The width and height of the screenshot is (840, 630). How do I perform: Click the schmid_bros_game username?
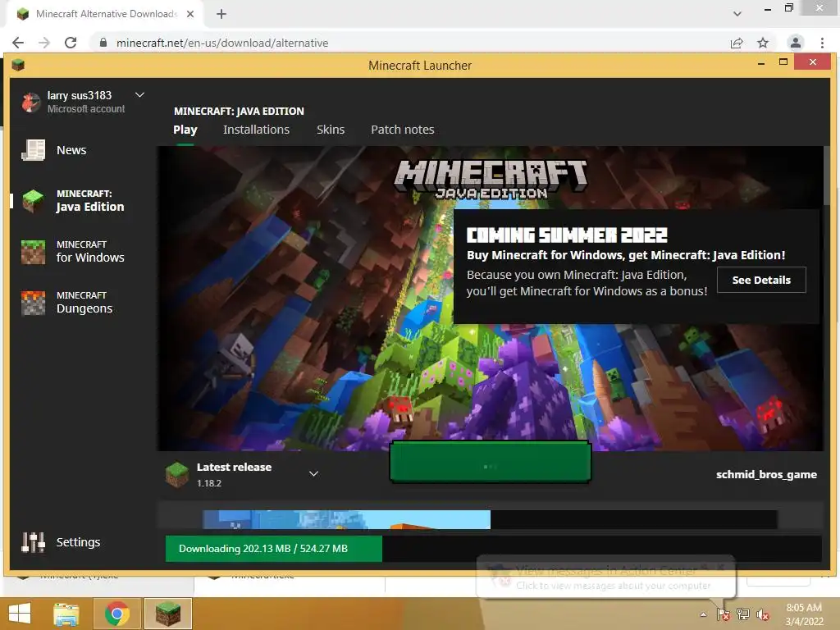point(766,475)
